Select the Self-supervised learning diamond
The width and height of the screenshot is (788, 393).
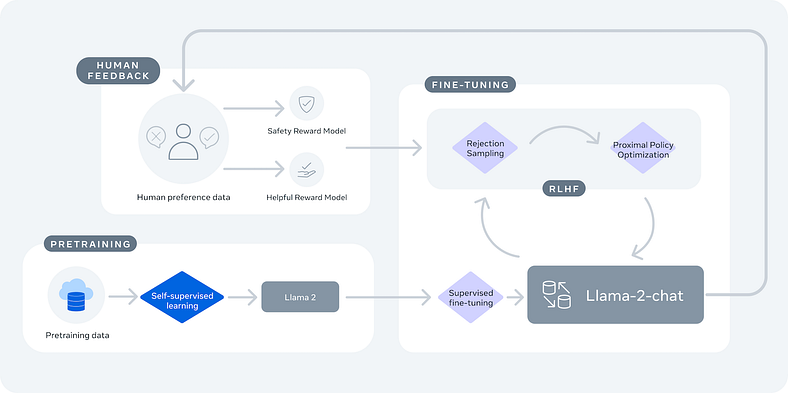click(181, 297)
